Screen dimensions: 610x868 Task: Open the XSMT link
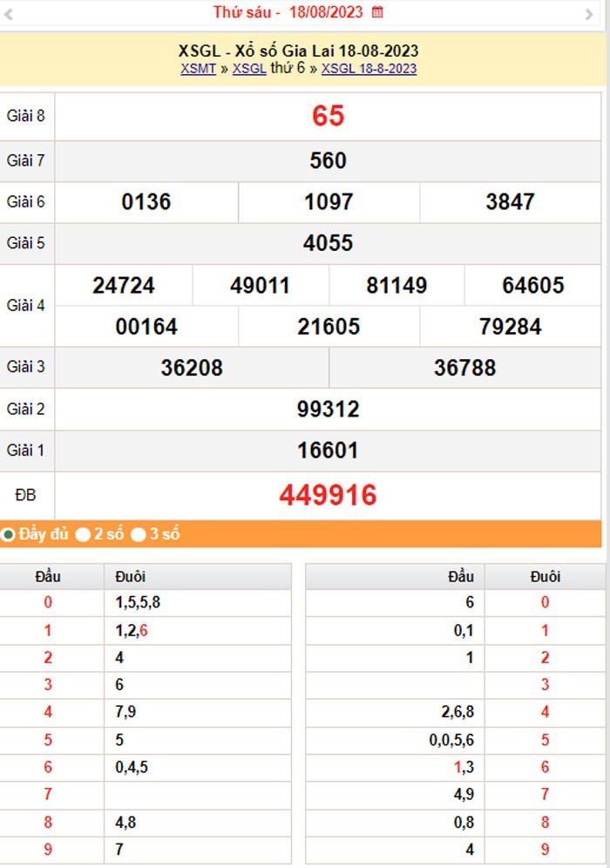[198, 69]
